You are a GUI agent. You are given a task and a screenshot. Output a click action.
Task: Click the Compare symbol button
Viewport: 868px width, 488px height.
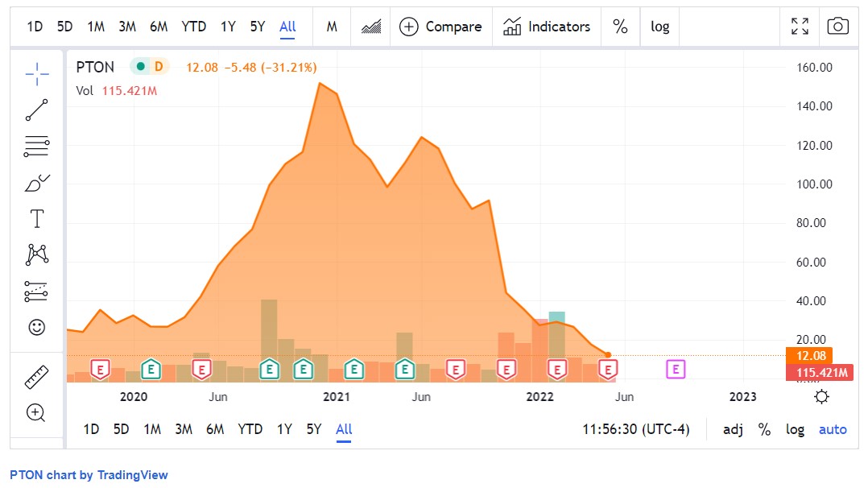pyautogui.click(x=440, y=27)
